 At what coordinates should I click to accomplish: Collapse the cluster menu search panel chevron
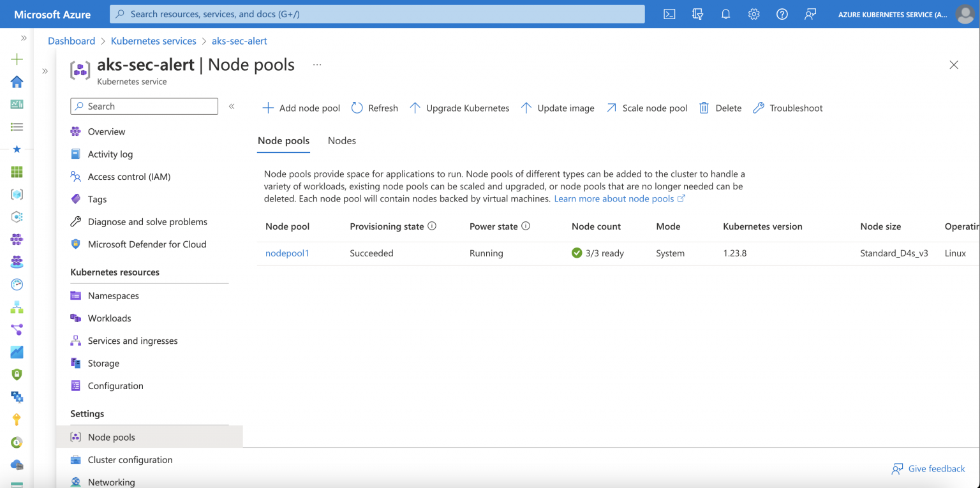232,106
